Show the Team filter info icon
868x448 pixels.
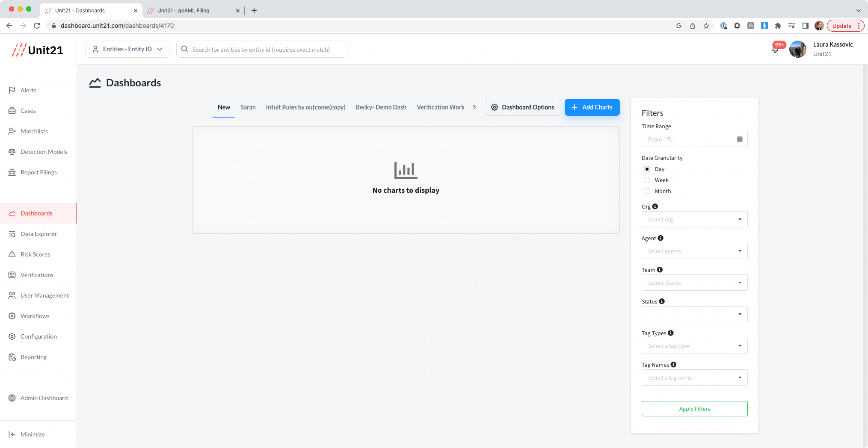pos(660,270)
